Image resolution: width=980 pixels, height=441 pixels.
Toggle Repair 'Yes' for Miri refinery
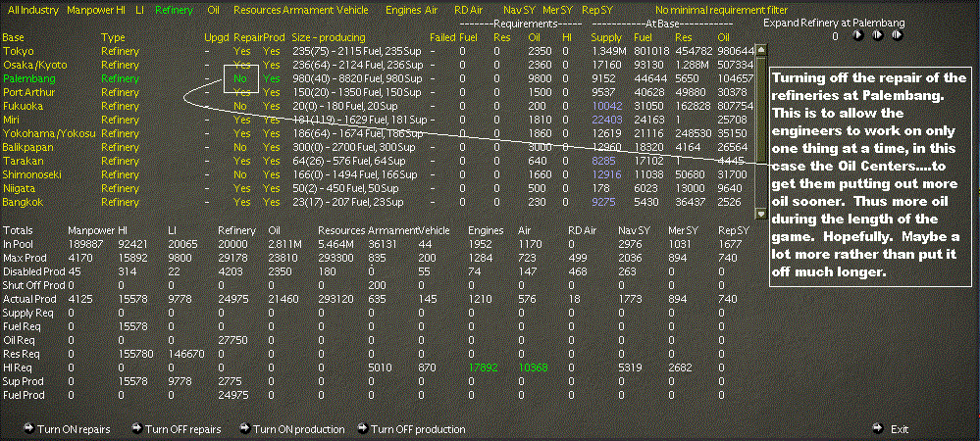[241, 120]
